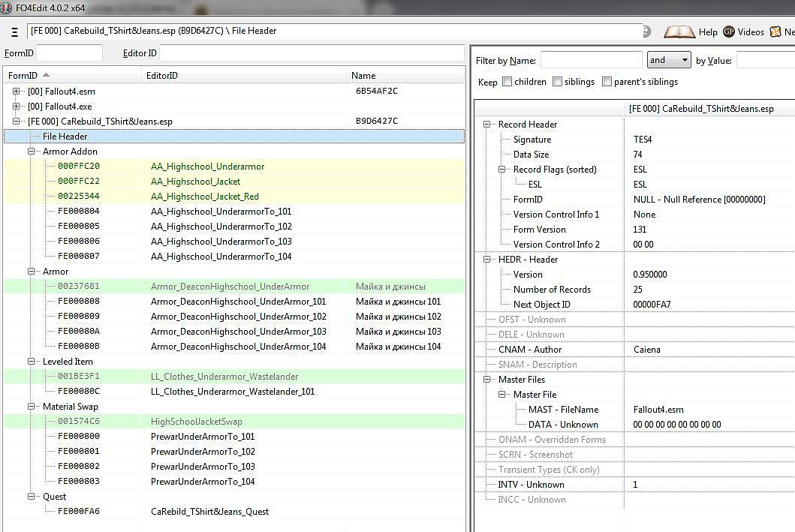795x532 pixels.
Task: Click the navigation arrow beside the path bar
Action: coord(646,32)
